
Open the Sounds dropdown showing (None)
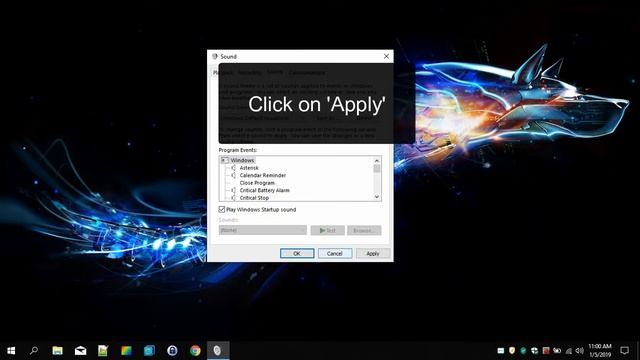pos(262,230)
